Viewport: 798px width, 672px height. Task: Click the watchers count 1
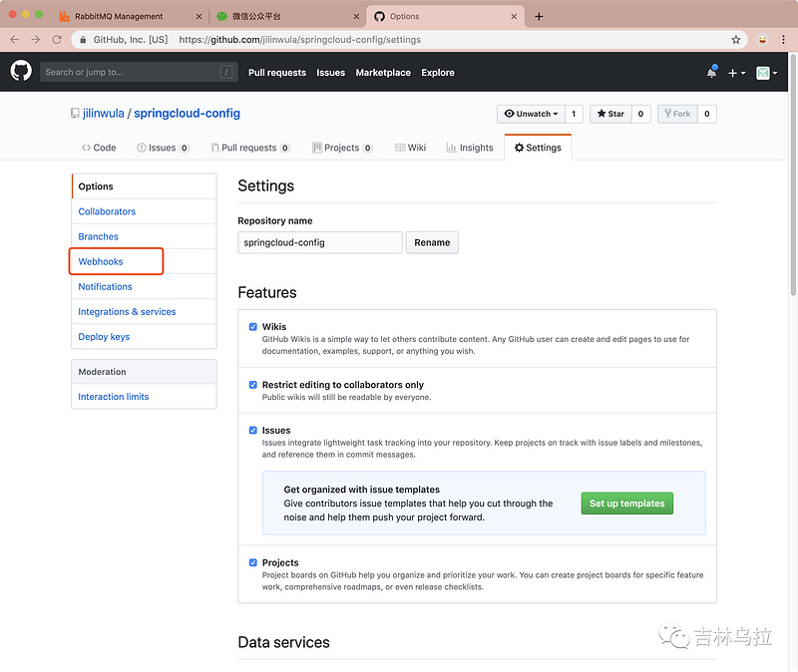574,114
